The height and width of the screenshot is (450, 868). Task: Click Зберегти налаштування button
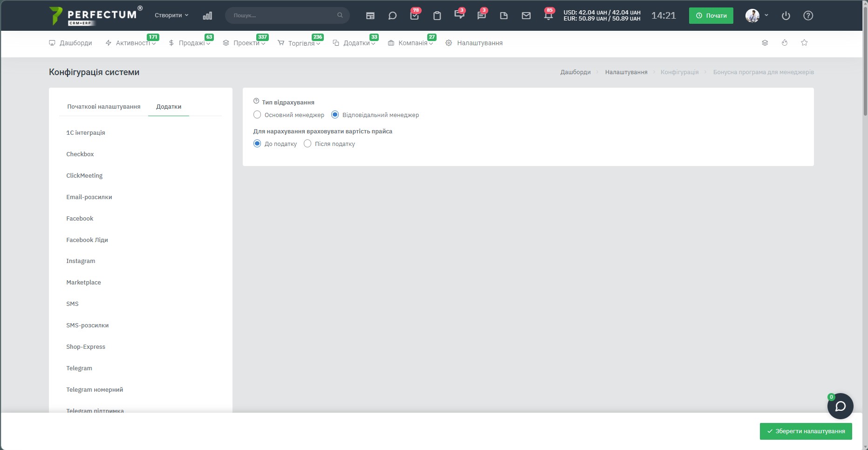pyautogui.click(x=806, y=431)
